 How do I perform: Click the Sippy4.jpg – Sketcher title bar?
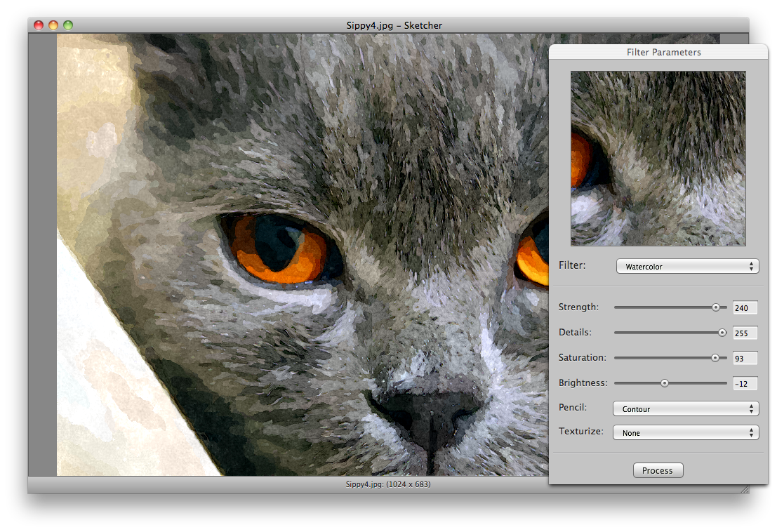[x=393, y=25]
